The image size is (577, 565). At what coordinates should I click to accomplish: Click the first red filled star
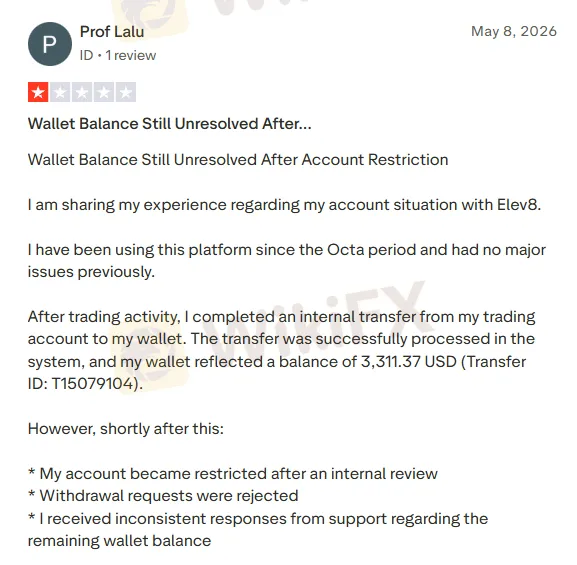38,92
